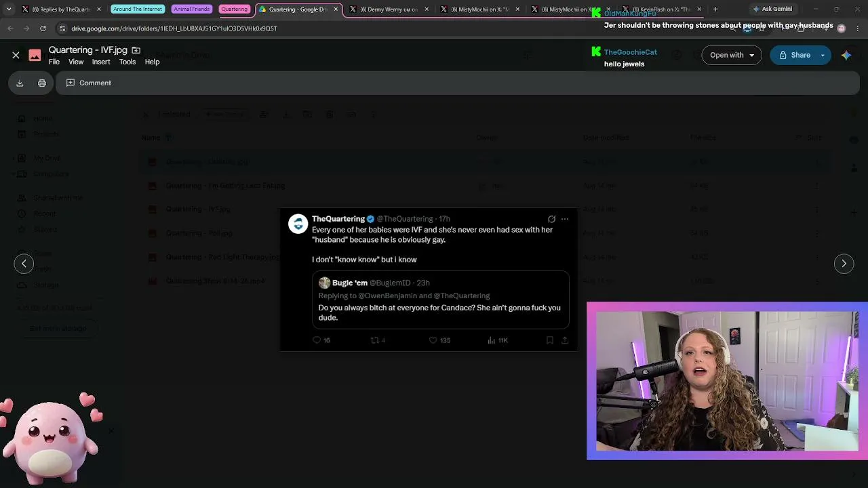Open the Tools menu
This screenshot has height=488, width=868.
(x=127, y=62)
